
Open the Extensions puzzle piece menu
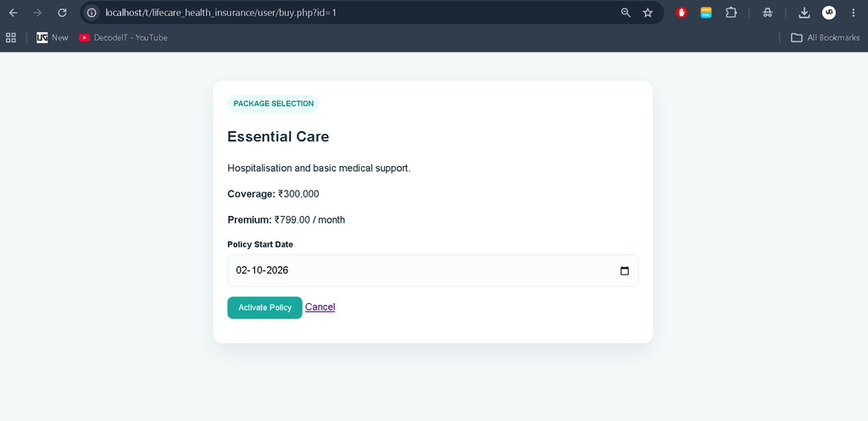(732, 13)
